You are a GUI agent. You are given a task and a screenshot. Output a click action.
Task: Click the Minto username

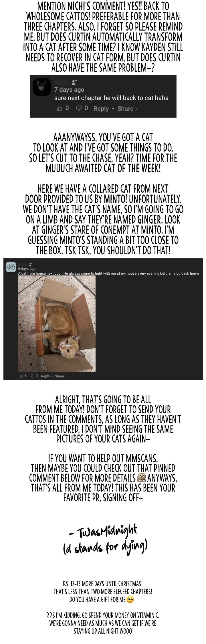click(x=23, y=265)
